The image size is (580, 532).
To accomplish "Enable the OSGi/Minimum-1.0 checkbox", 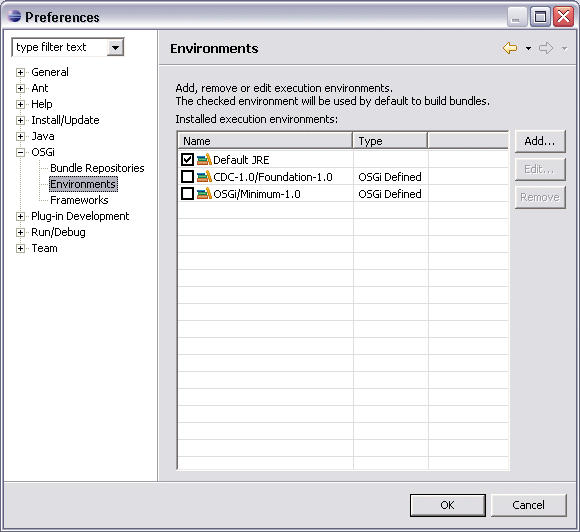I will (x=188, y=193).
